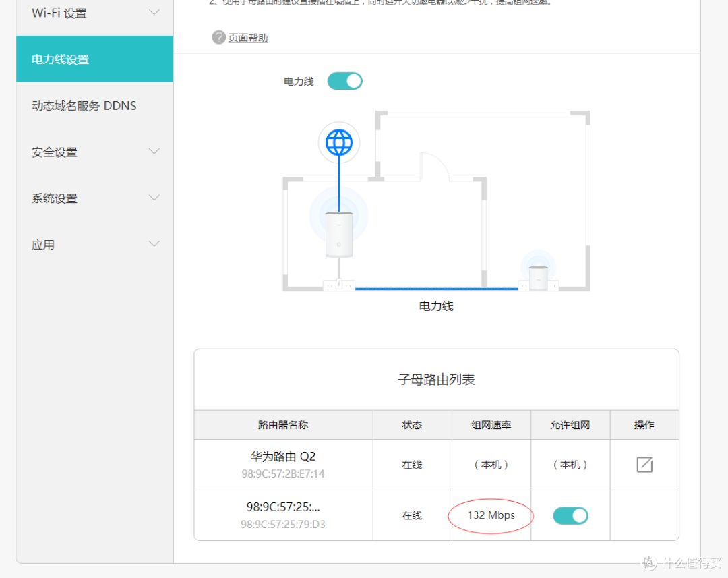Image resolution: width=728 pixels, height=578 pixels.
Task: Click the 子母路由列表 table title
Action: [436, 380]
